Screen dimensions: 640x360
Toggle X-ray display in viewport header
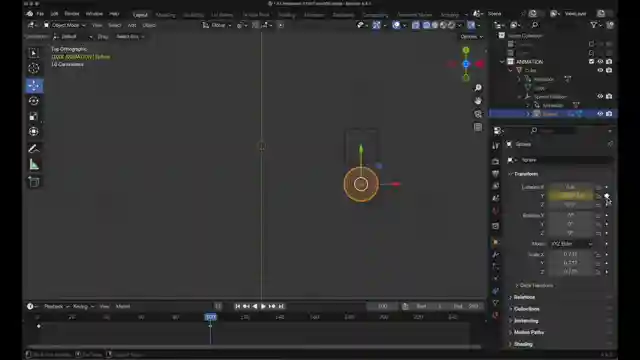tap(416, 25)
